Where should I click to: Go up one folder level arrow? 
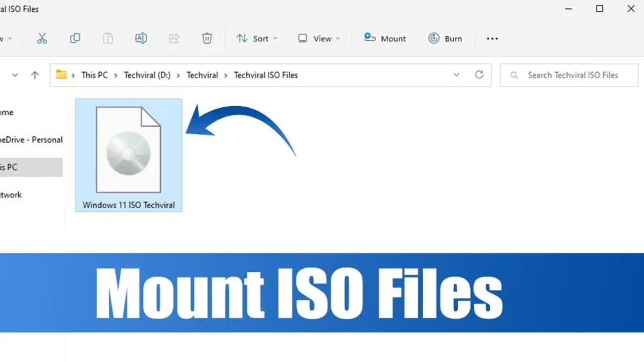(x=35, y=75)
